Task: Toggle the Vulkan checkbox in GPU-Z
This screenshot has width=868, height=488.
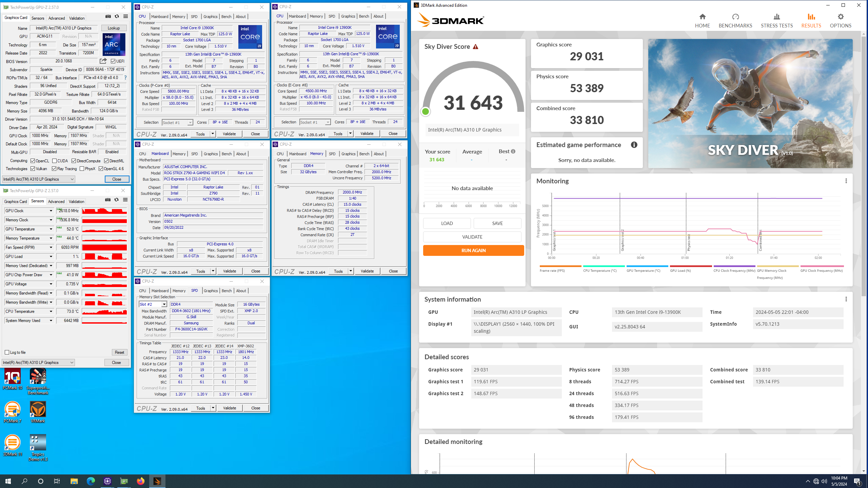Action: coord(33,169)
